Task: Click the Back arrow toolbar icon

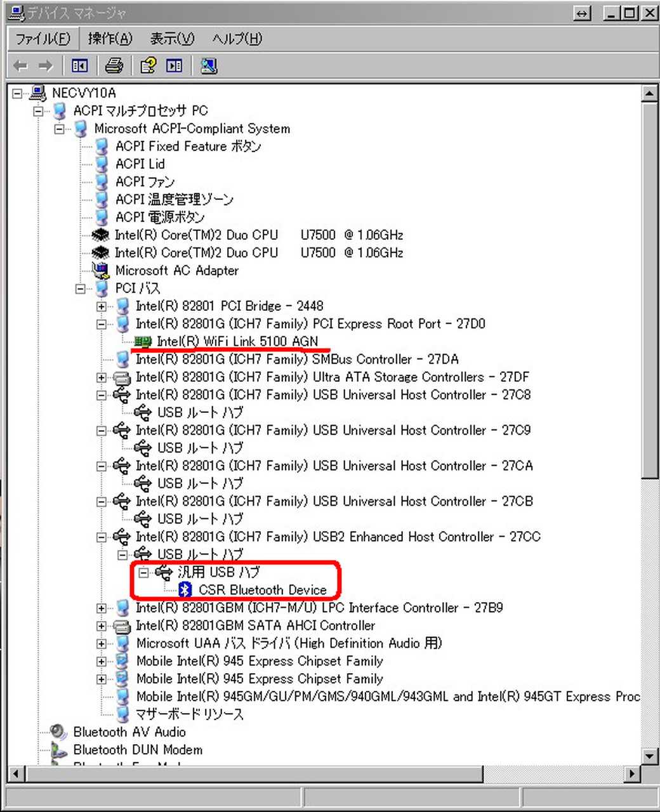Action: (x=21, y=65)
